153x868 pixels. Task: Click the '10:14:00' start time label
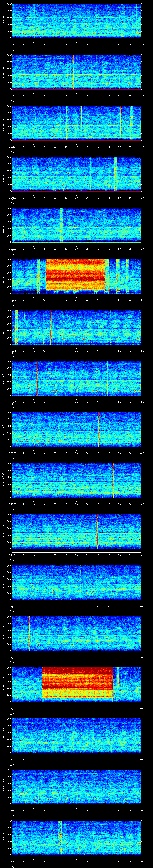tap(12, 708)
